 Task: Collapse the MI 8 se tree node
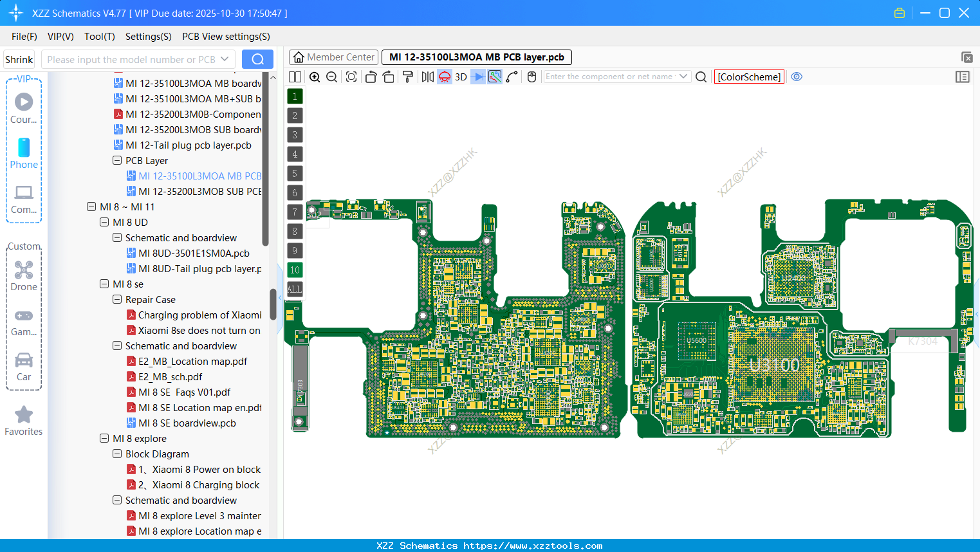click(104, 284)
